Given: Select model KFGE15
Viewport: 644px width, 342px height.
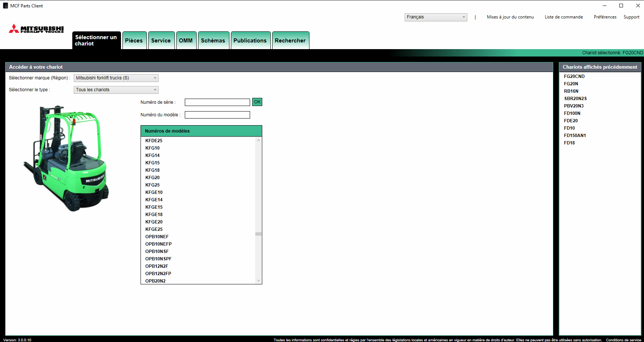Looking at the screenshot, I should pos(154,207).
